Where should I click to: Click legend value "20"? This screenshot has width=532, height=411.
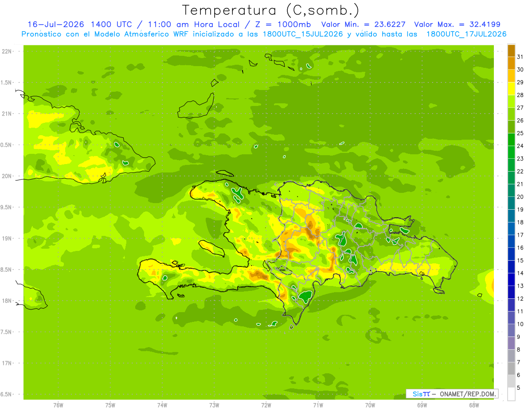pyautogui.click(x=520, y=197)
